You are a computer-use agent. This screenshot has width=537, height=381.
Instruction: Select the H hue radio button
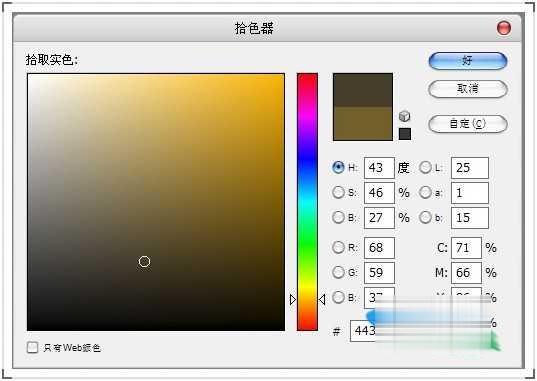click(x=338, y=168)
